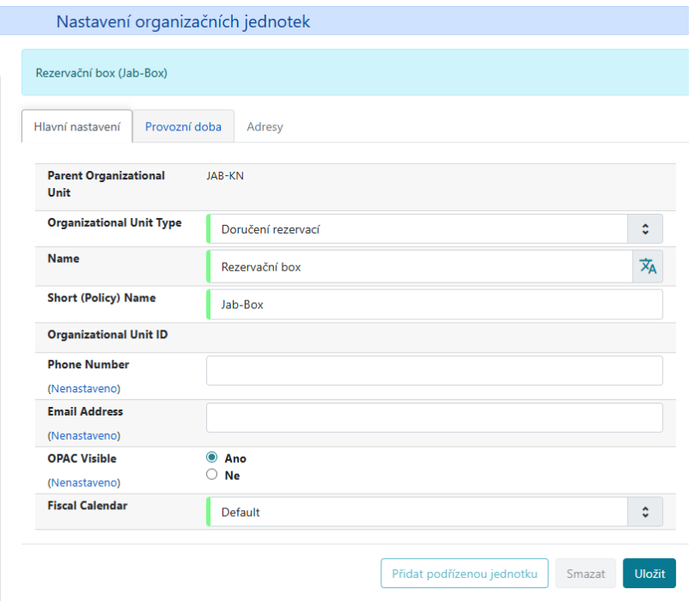The image size is (700, 601).
Task: Focus the Phone Number input field
Action: (x=434, y=371)
